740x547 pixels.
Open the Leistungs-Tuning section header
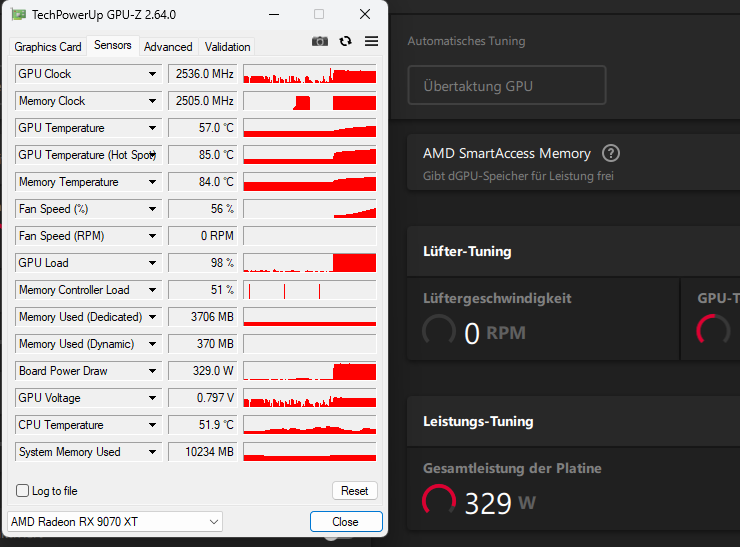(573, 421)
